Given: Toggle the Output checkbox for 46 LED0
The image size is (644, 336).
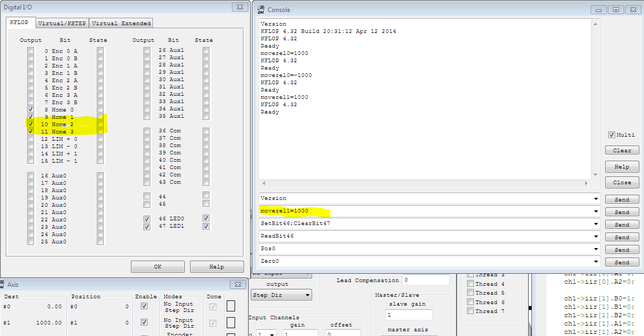Looking at the screenshot, I should pyautogui.click(x=147, y=219).
